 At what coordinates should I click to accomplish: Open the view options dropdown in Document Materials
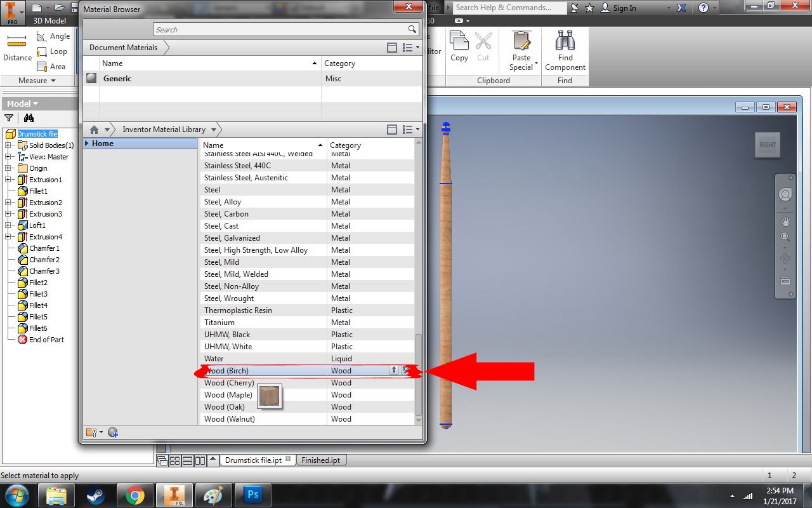410,48
